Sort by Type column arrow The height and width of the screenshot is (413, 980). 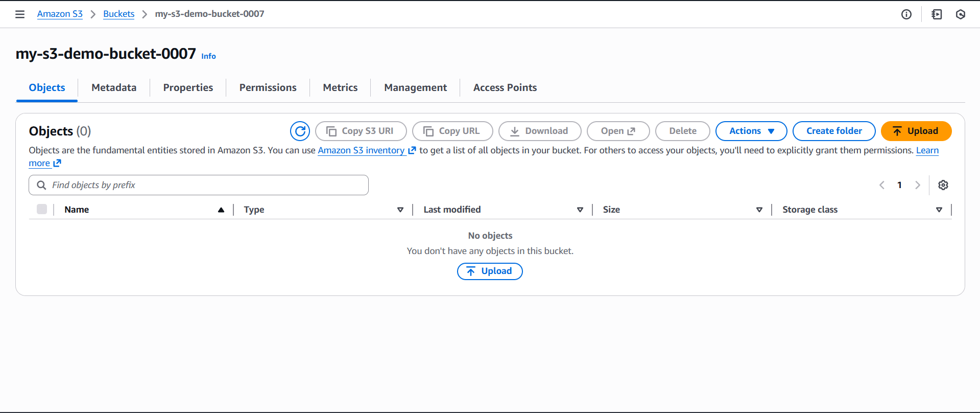pos(400,210)
